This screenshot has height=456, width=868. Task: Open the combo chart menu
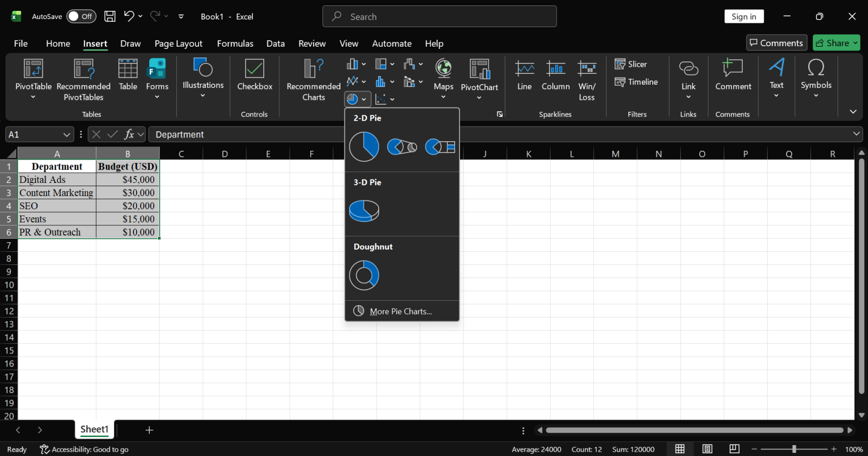[413, 81]
